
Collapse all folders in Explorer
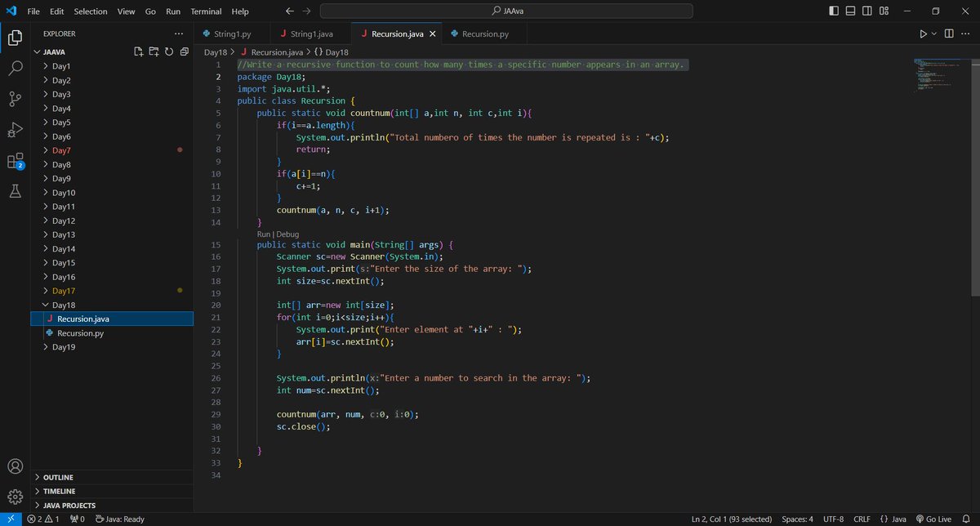tap(184, 51)
